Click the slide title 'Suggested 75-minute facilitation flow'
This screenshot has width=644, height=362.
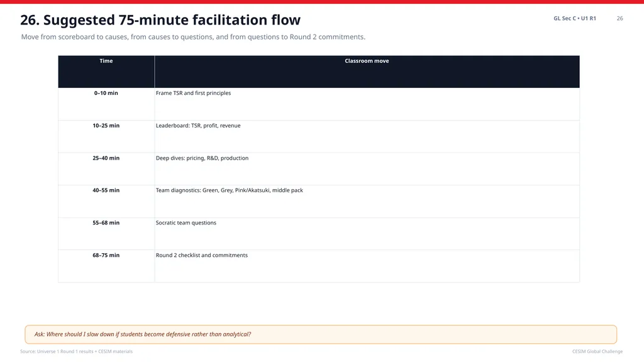point(160,19)
